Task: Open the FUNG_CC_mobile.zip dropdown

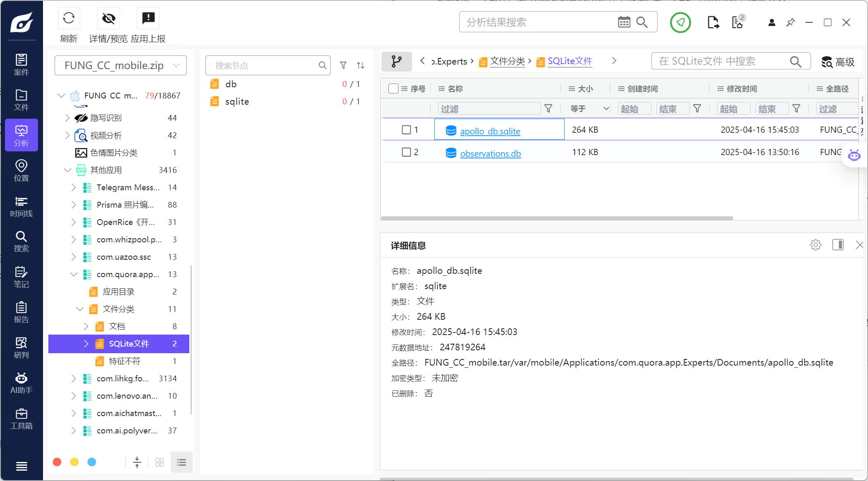Action: click(x=121, y=65)
